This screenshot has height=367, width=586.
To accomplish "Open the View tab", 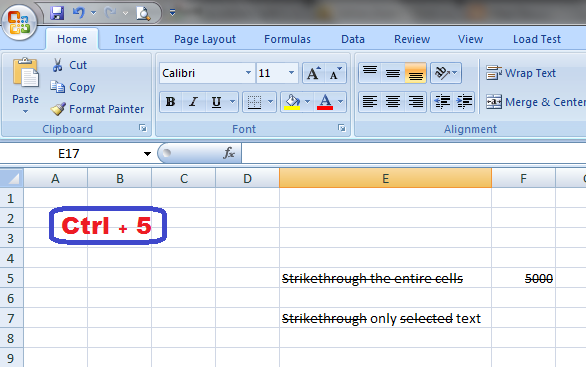I will coord(471,39).
